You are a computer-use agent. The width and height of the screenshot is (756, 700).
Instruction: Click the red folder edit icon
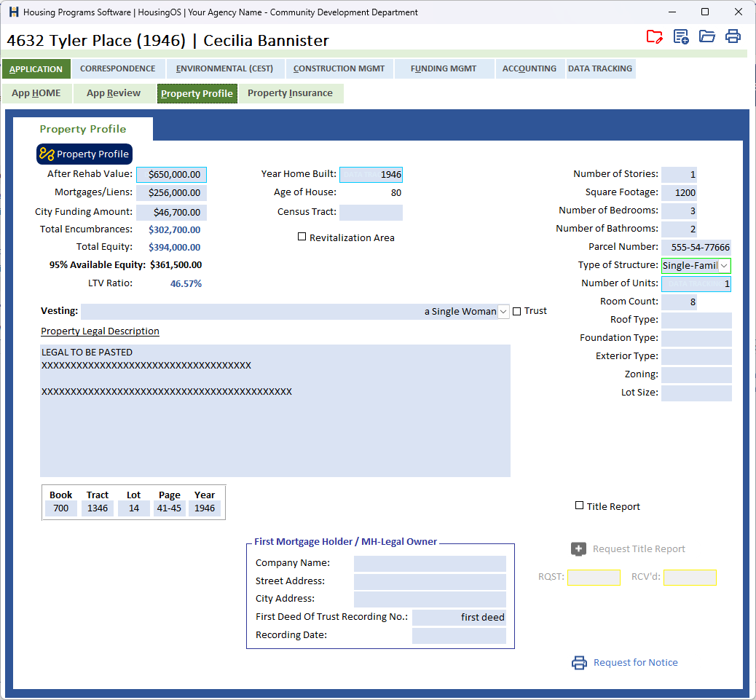[654, 36]
